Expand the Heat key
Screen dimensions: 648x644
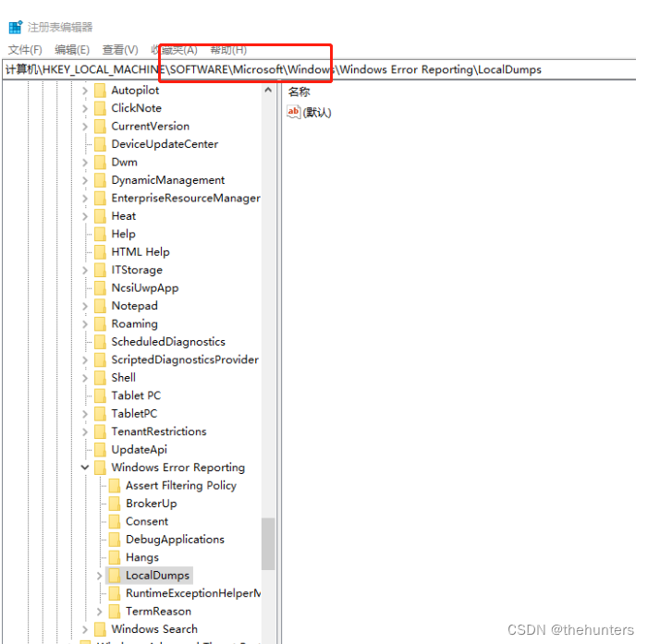(85, 216)
